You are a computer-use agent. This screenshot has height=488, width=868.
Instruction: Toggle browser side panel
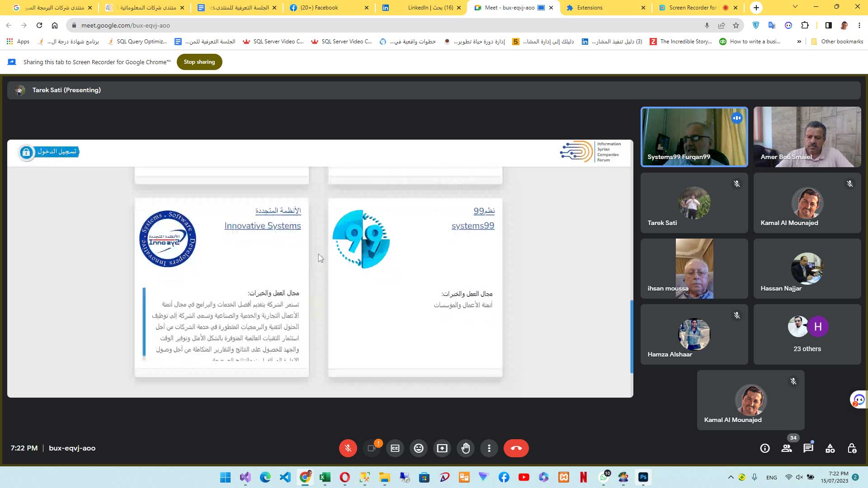(x=828, y=25)
